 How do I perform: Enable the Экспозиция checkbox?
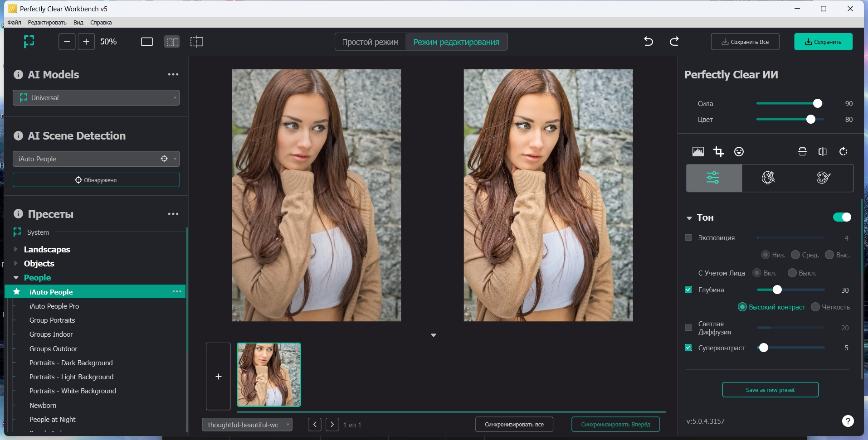688,238
